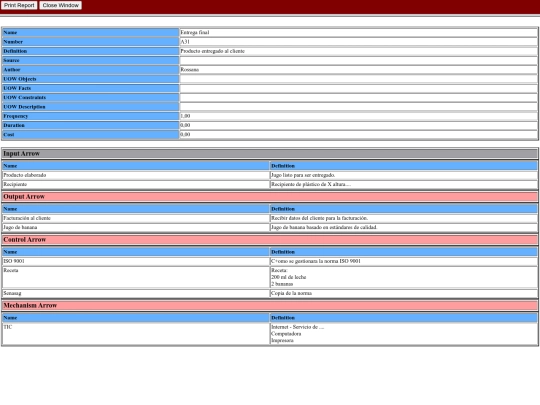Viewport: 540px width, 405px height.
Task: Select the 'Entrega final' name value
Action: (x=195, y=32)
